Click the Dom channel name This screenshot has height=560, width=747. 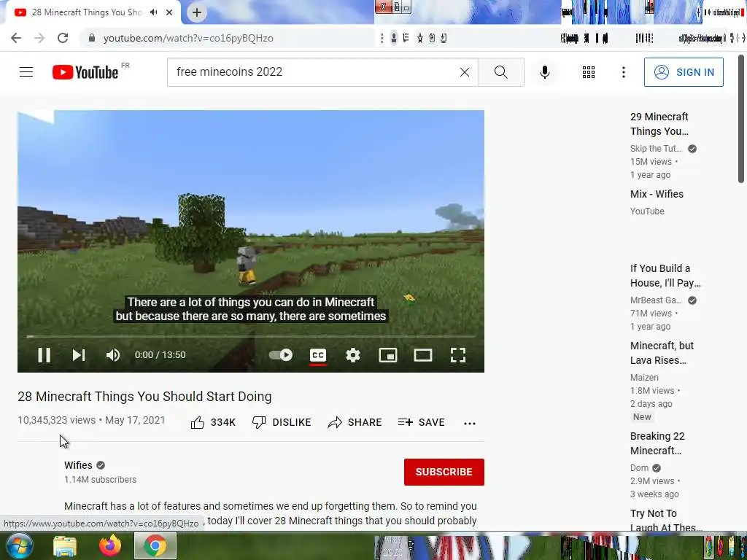tap(639, 467)
